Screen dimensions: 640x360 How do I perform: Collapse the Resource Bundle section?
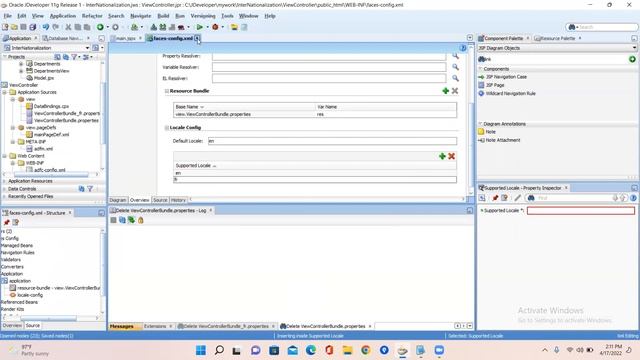167,91
